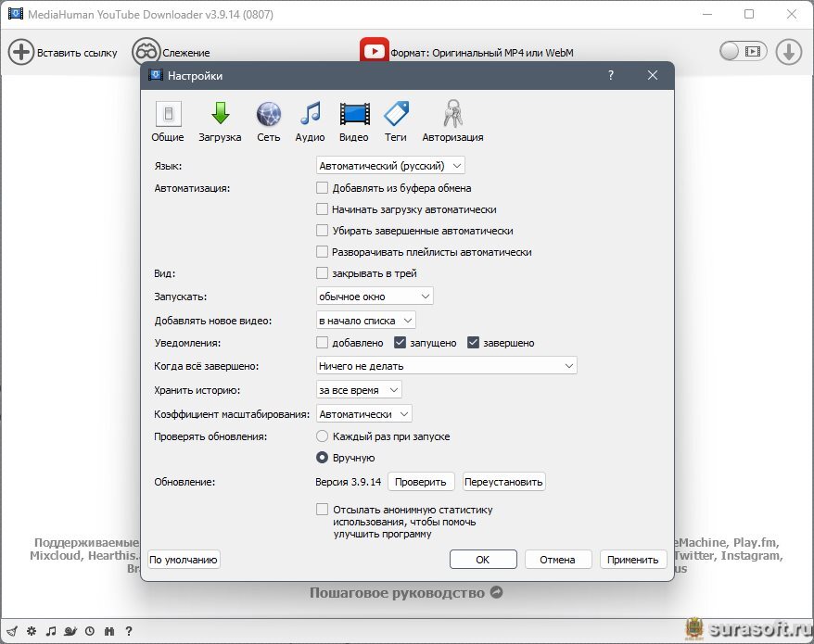
Task: Toggle закрывать в трей checkbox
Action: tap(322, 273)
